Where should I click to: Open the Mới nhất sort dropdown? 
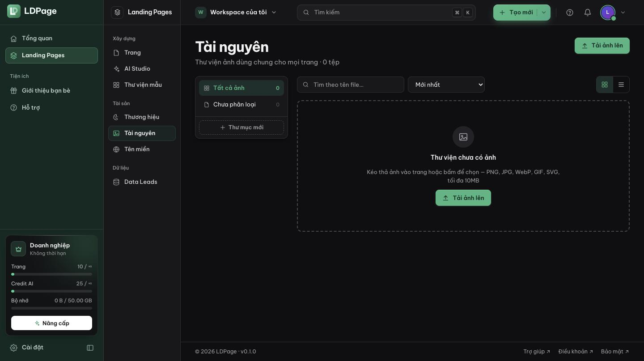point(446,85)
